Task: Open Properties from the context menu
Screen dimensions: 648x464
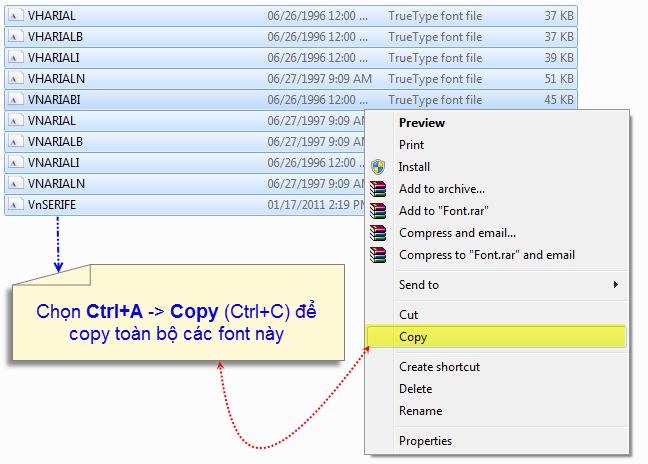Action: pyautogui.click(x=425, y=441)
